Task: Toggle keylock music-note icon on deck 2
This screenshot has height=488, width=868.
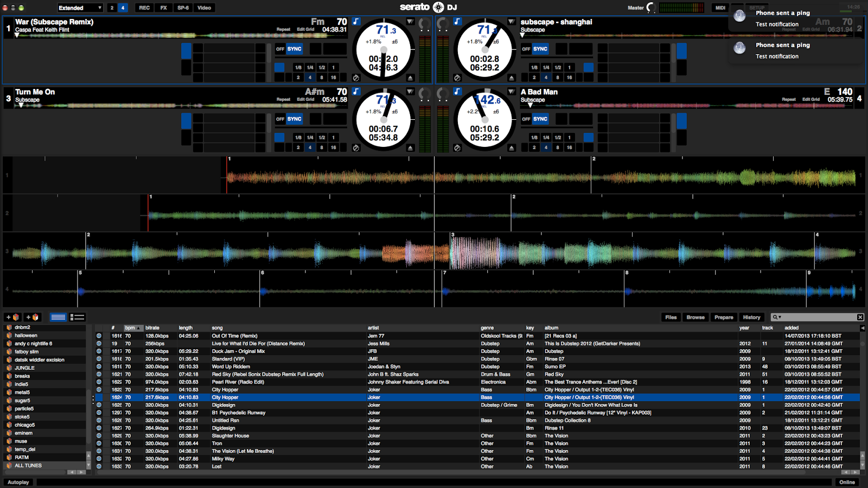Action: [x=457, y=22]
